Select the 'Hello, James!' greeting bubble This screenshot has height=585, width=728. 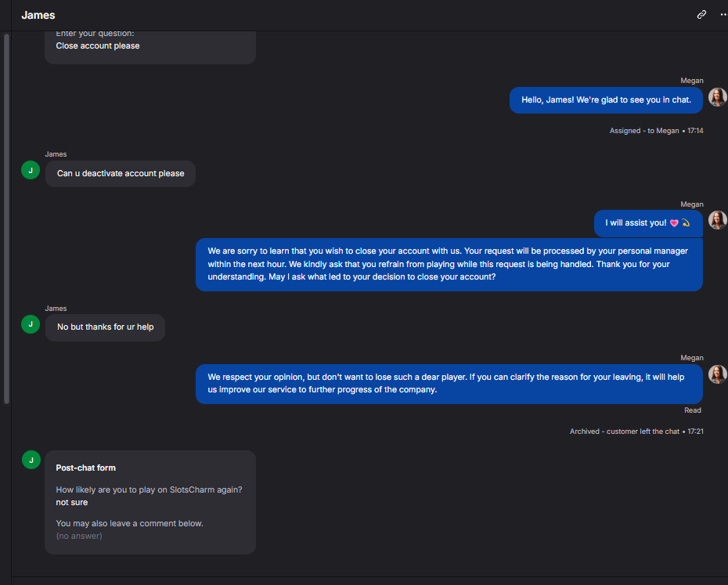[606, 100]
